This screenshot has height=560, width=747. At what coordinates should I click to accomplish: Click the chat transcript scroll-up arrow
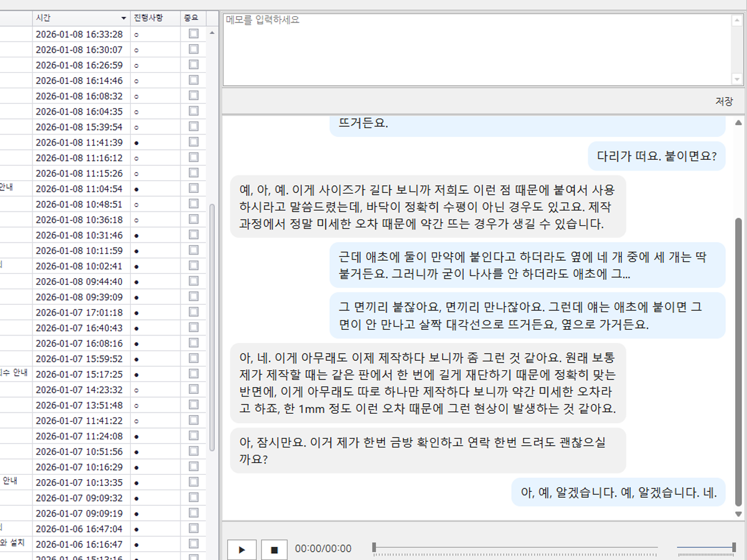coord(738,122)
